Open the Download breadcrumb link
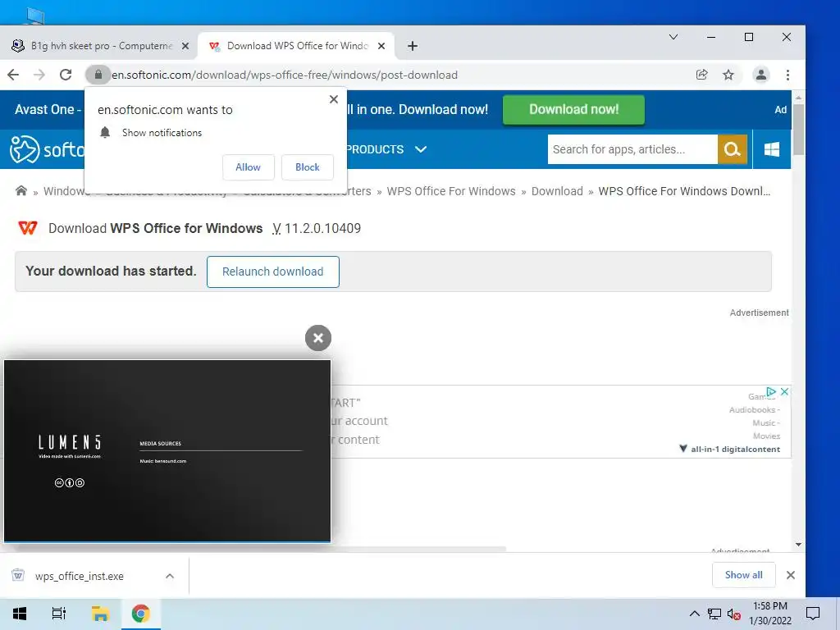The height and width of the screenshot is (630, 840). tap(557, 191)
